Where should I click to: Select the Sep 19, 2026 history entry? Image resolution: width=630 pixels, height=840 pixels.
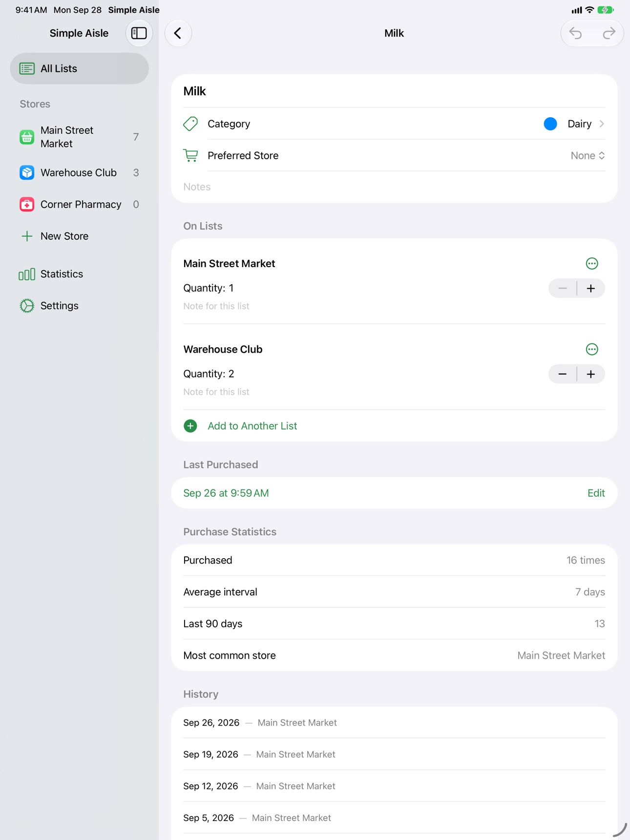click(x=394, y=755)
